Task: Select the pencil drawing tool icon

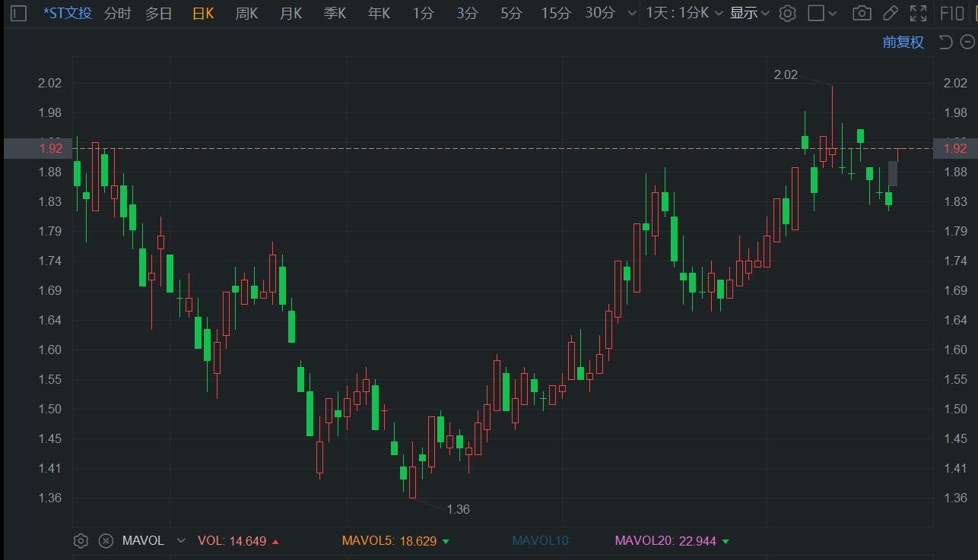Action: 890,13
